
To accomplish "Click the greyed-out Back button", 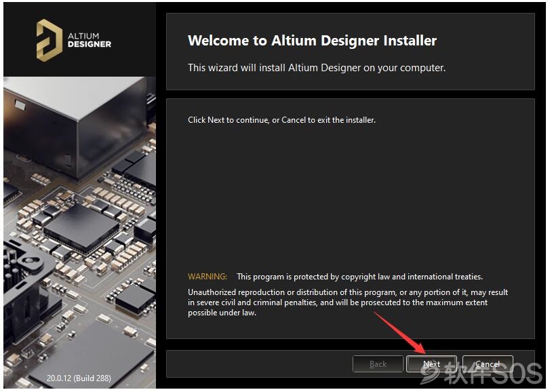I will pos(378,364).
